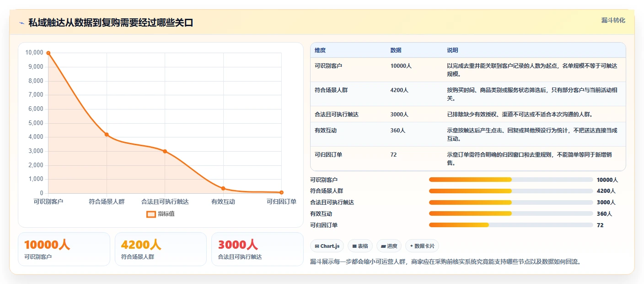Click the 符合场景人群 x-axis label on the chart
This screenshot has height=284, width=644.
(107, 202)
